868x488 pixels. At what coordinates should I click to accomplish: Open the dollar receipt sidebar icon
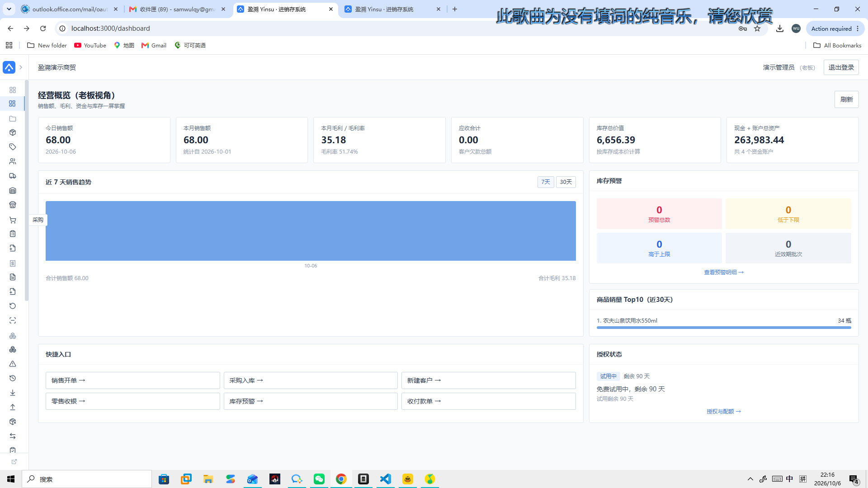13,263
